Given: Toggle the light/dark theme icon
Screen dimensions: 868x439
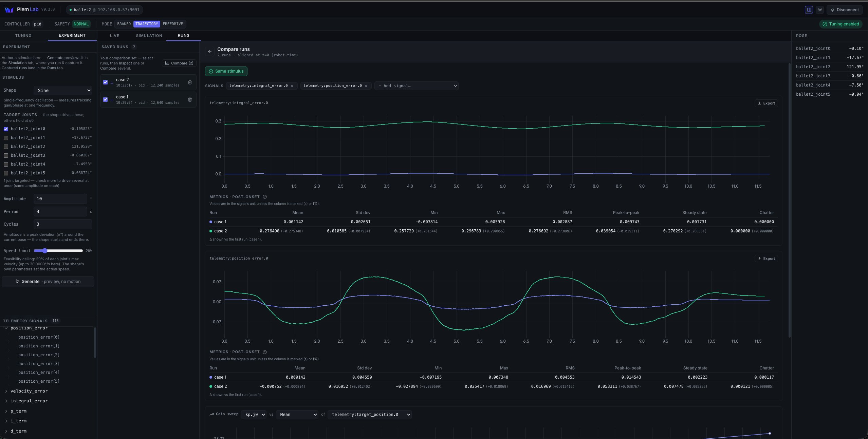Looking at the screenshot, I should point(820,10).
